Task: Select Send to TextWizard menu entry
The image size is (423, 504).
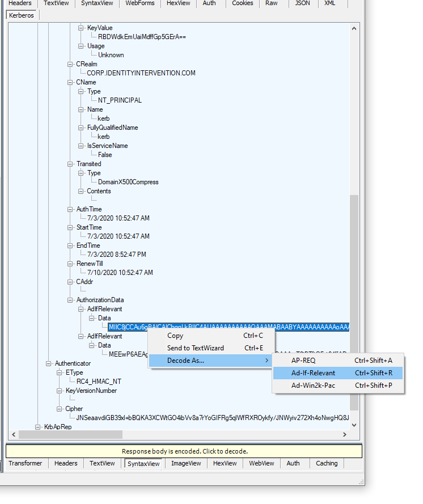Action: pyautogui.click(x=195, y=348)
